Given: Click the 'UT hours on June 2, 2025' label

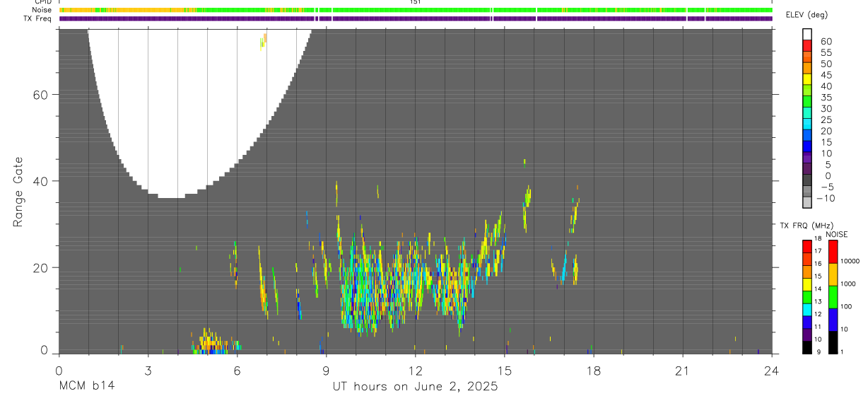Looking at the screenshot, I should click(415, 387).
